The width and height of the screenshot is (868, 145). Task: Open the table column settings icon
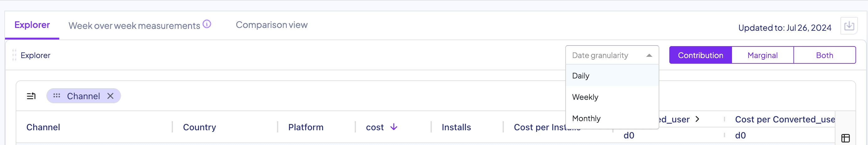pyautogui.click(x=845, y=138)
